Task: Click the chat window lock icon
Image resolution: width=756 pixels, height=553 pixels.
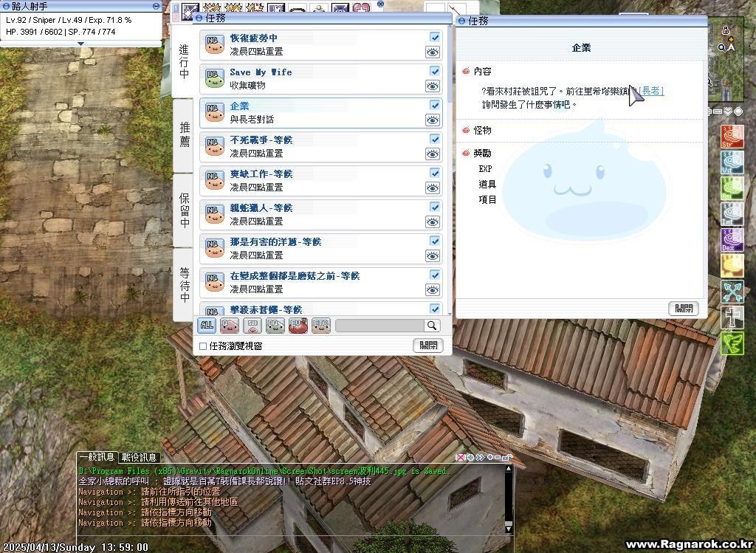Action: click(x=507, y=458)
